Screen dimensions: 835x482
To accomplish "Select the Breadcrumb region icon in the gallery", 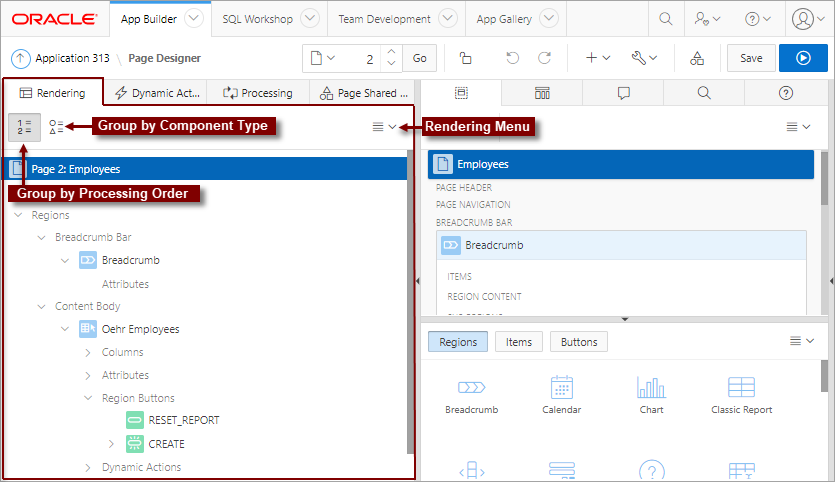I will click(x=471, y=387).
